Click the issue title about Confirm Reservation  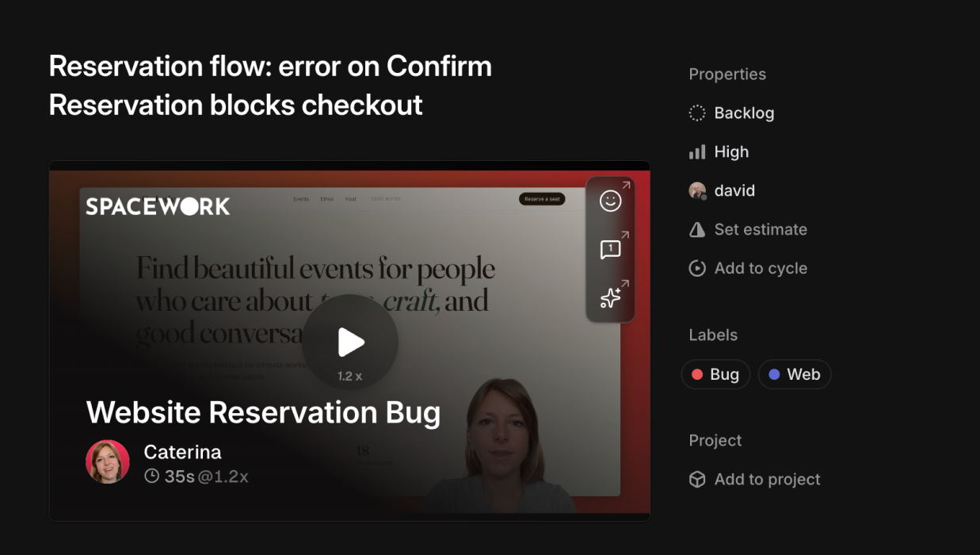pos(270,85)
